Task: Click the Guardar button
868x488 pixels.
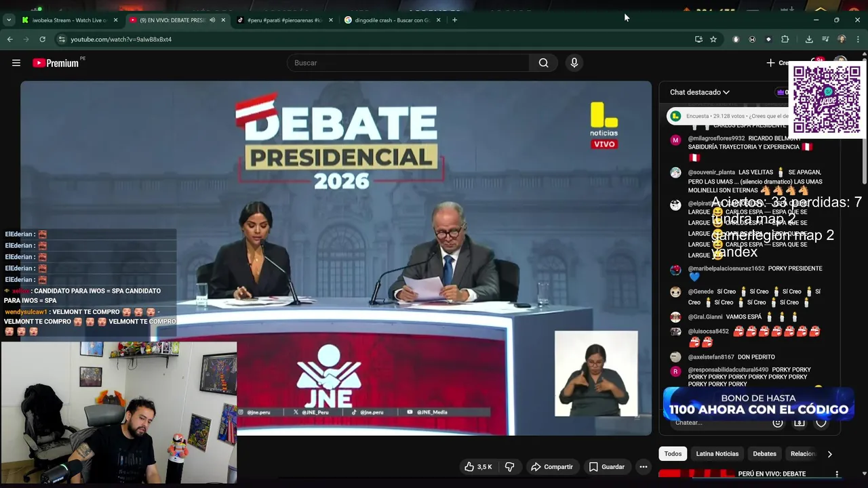Action: [x=606, y=467]
